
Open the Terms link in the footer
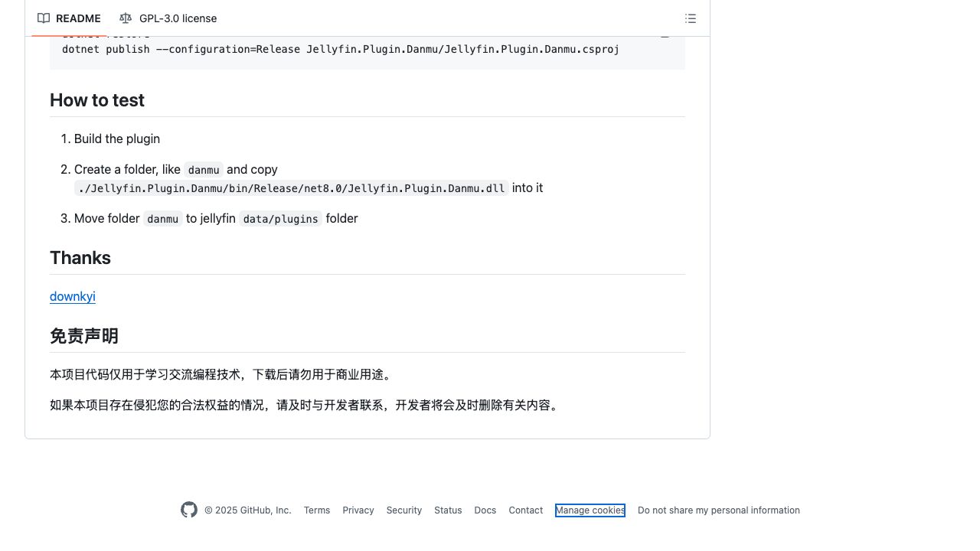coord(317,510)
